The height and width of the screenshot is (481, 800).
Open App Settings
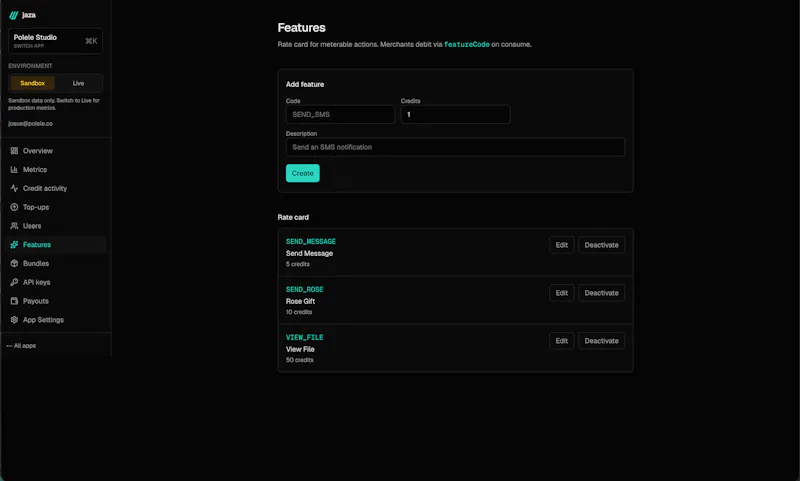pos(55,320)
